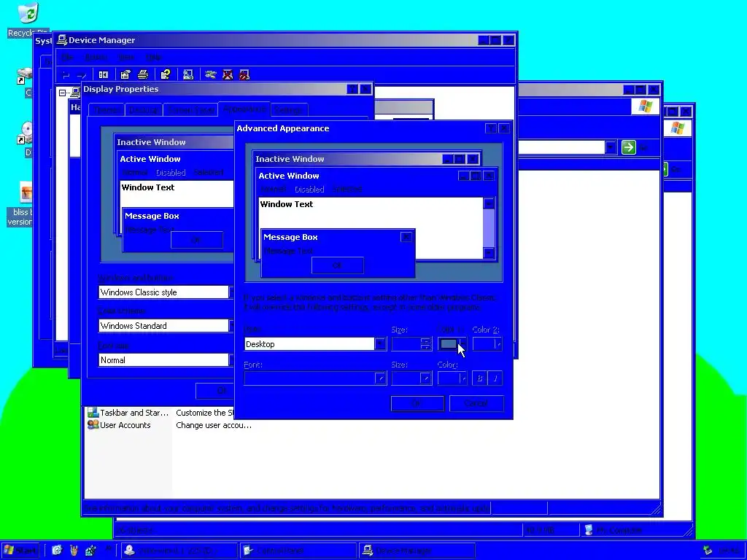Toggle the console tree pane icon in Device Manager
The width and height of the screenshot is (747, 560).
click(x=104, y=75)
